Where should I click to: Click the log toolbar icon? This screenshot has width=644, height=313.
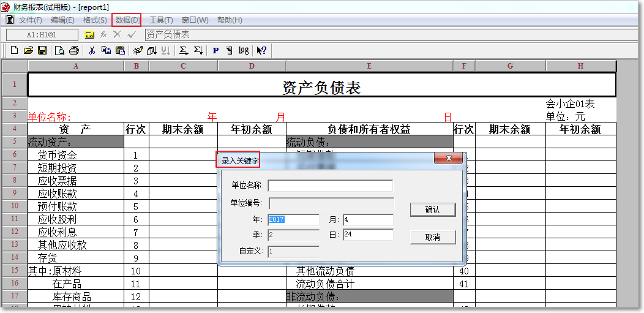point(244,50)
